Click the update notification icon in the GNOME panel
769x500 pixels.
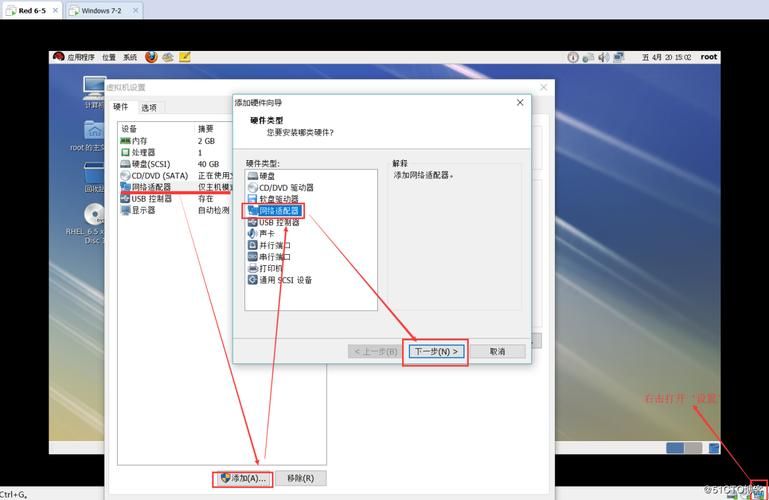tap(572, 57)
